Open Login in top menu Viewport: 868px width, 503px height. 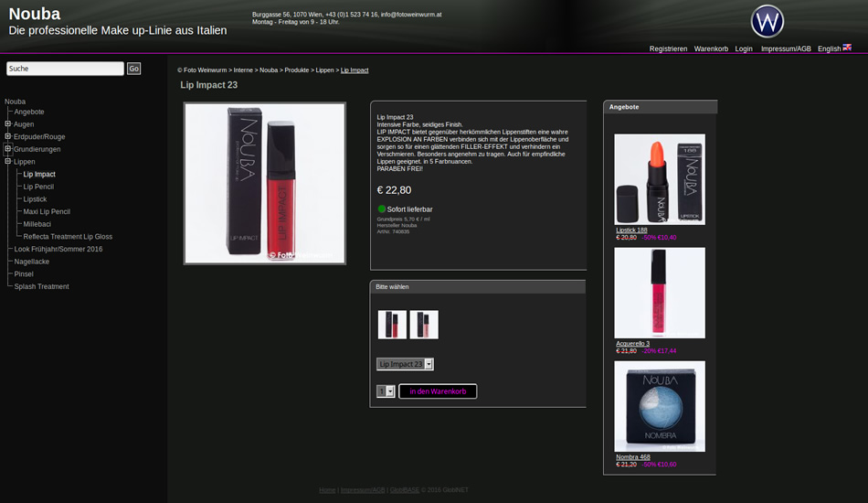(x=744, y=48)
